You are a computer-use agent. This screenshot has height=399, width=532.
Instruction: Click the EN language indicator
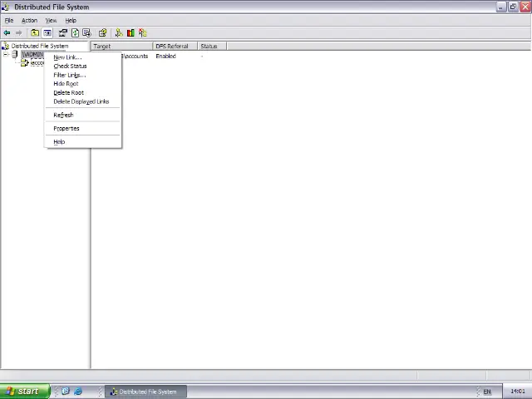coord(487,392)
